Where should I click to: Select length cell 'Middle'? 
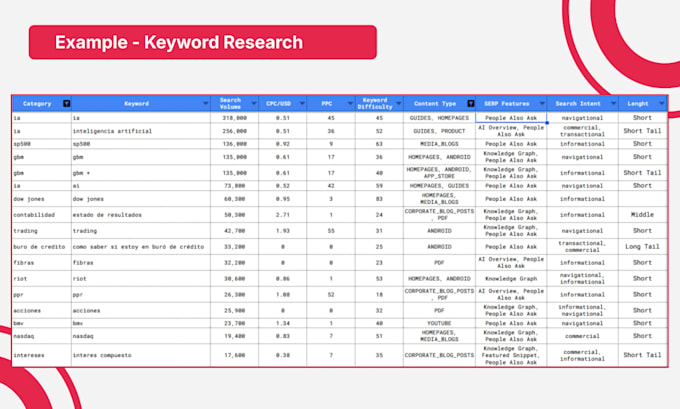tap(643, 215)
